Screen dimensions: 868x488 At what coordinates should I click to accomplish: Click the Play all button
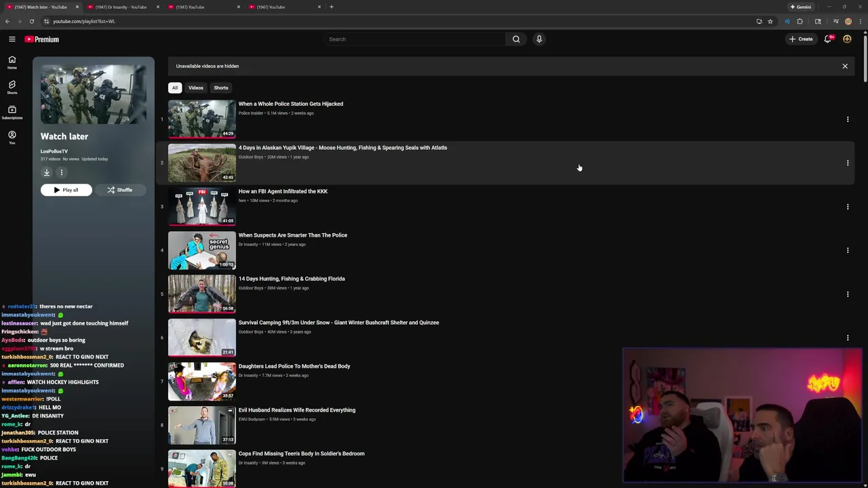66,190
